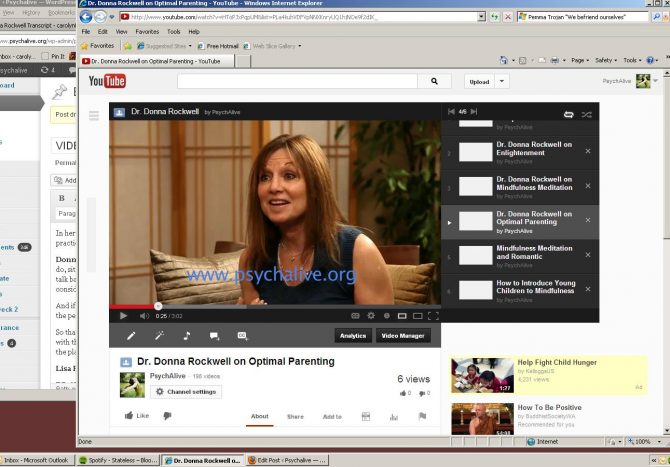Viewport: 670px width, 467px height.
Task: Select the Share tab
Action: click(295, 417)
